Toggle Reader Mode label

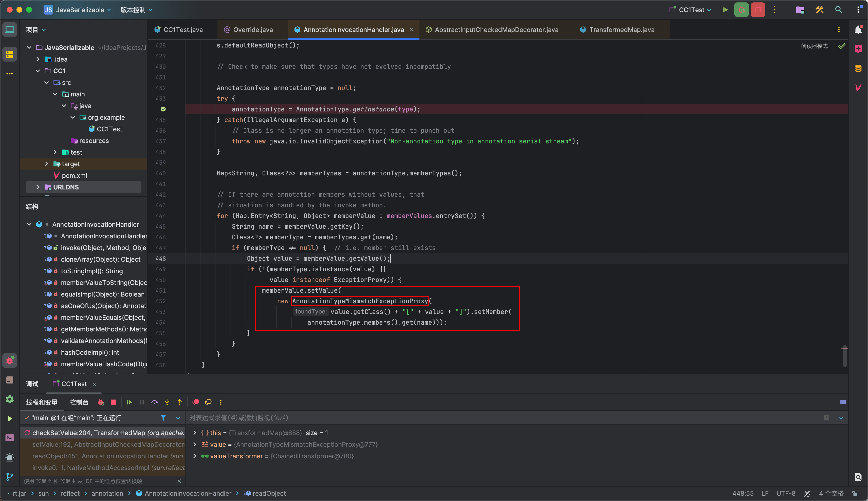(x=814, y=46)
